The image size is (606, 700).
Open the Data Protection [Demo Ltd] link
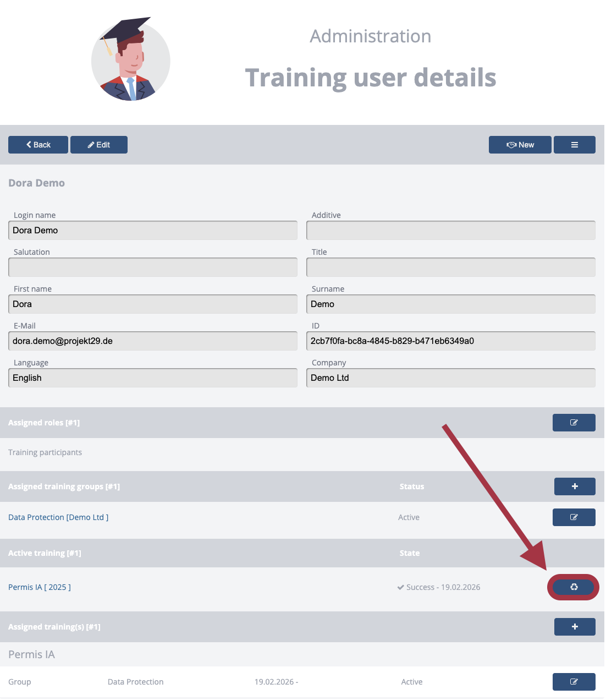click(58, 517)
